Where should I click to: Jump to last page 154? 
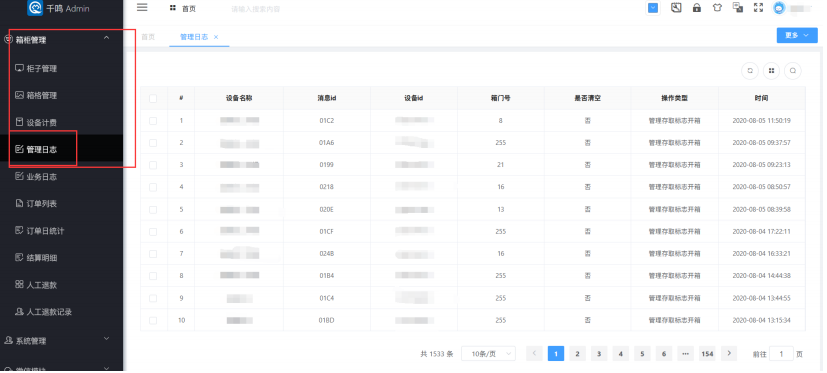[x=707, y=354]
